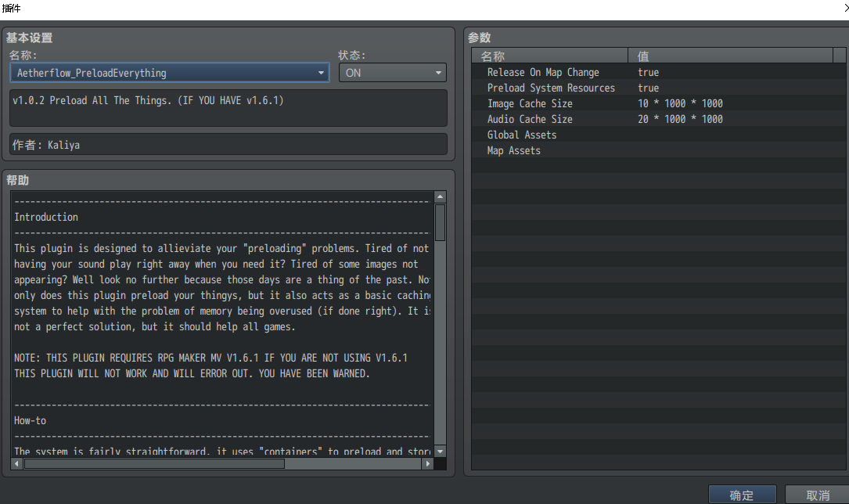Click the 取消 cancel button
This screenshot has height=504, width=849.
tap(818, 495)
